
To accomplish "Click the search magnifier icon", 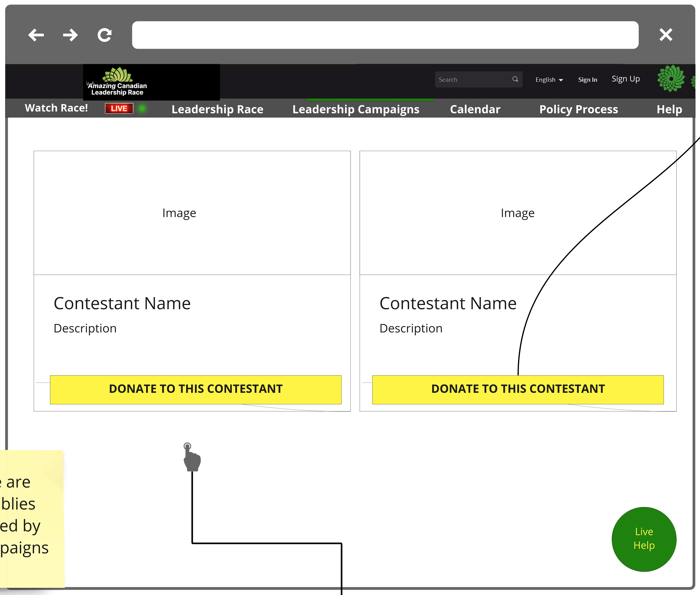I will [x=515, y=79].
